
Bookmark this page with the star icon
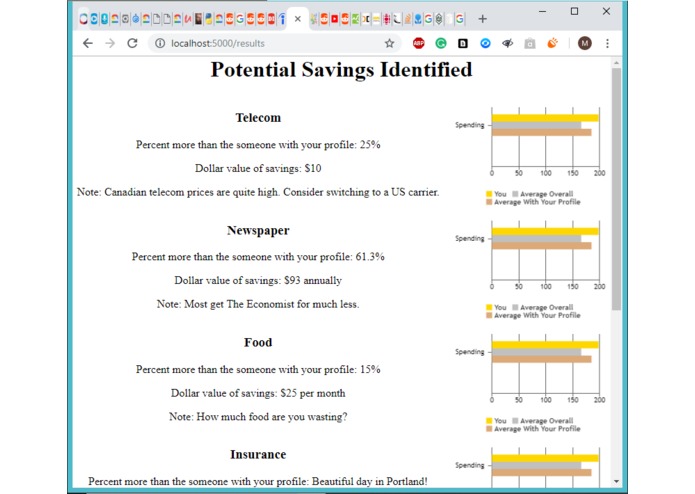pyautogui.click(x=389, y=43)
